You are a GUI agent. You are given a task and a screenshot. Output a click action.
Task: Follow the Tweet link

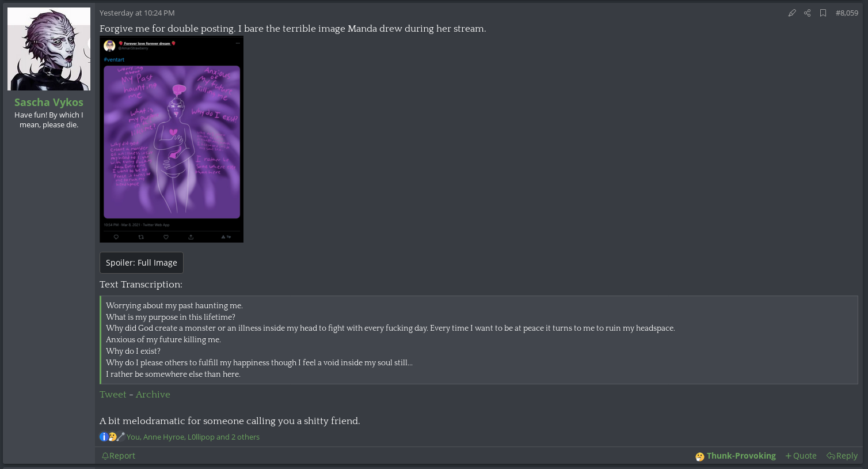[x=113, y=395]
